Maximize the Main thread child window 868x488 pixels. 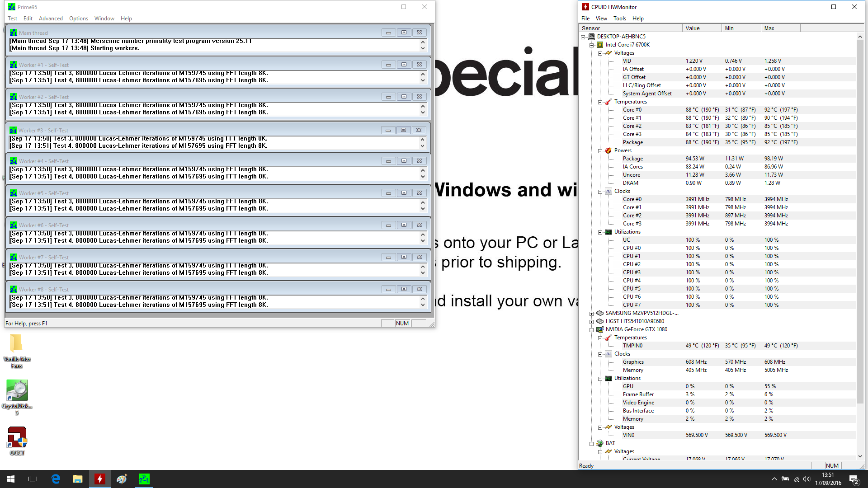(x=404, y=33)
